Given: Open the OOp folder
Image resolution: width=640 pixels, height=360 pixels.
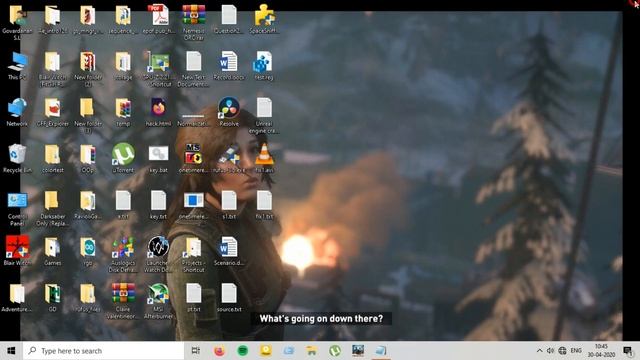Looking at the screenshot, I should click(x=88, y=158).
